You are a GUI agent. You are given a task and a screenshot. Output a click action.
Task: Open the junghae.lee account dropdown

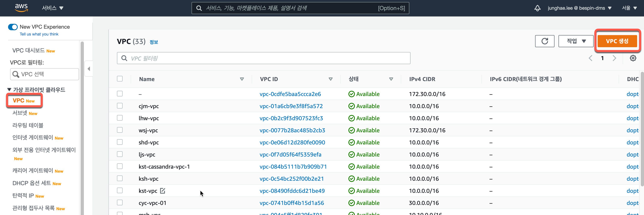click(x=579, y=8)
